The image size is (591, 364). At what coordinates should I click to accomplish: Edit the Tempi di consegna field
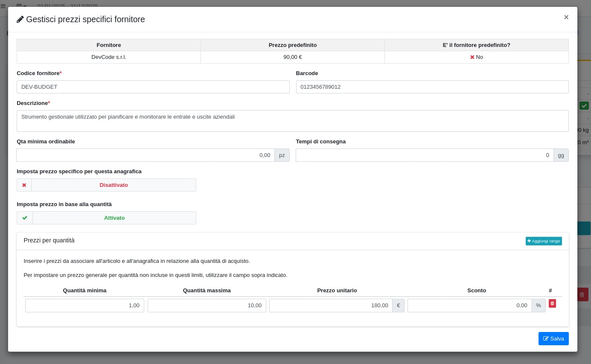click(x=425, y=155)
